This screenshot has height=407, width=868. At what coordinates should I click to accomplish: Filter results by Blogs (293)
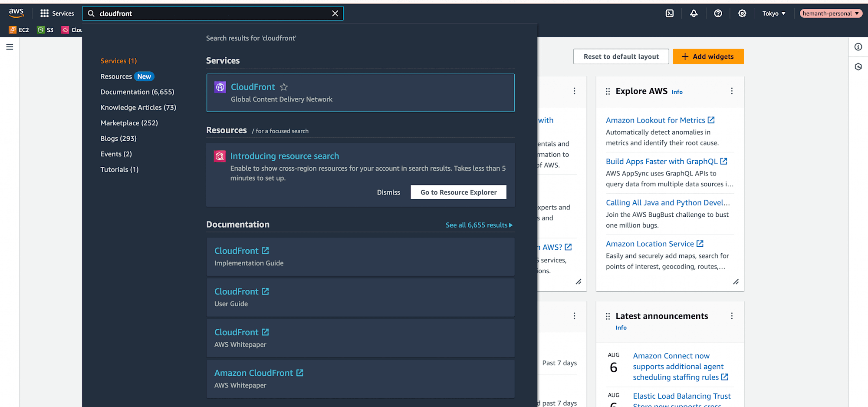click(118, 139)
